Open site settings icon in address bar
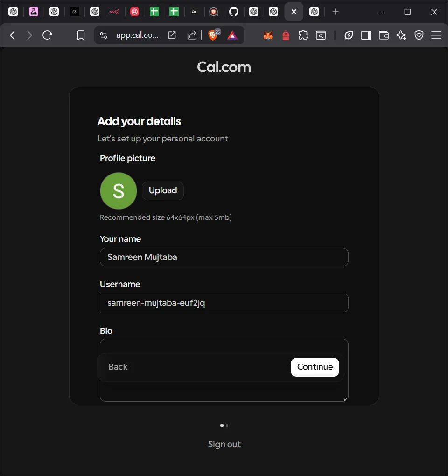Viewport: 448px width, 476px height. [104, 35]
